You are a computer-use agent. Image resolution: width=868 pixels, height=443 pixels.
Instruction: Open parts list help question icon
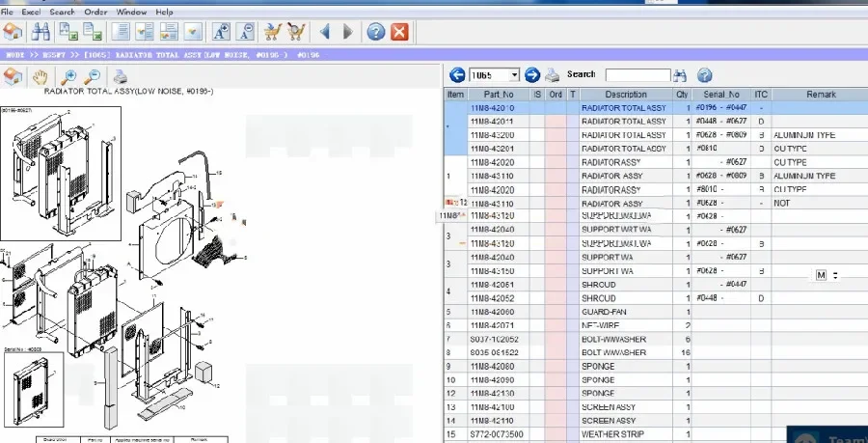704,75
